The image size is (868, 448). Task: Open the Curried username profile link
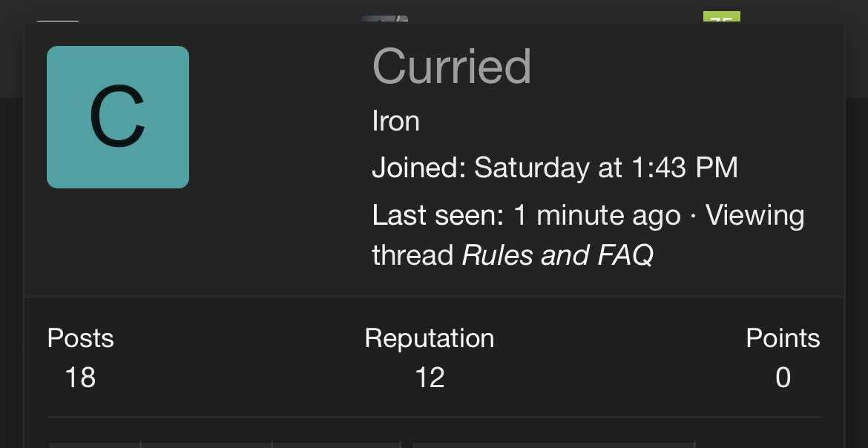452,66
